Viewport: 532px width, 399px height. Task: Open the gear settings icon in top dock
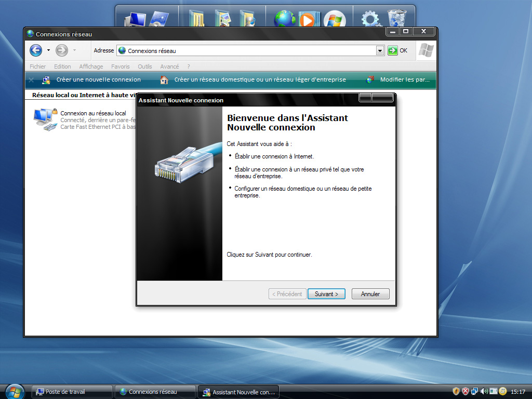point(370,19)
